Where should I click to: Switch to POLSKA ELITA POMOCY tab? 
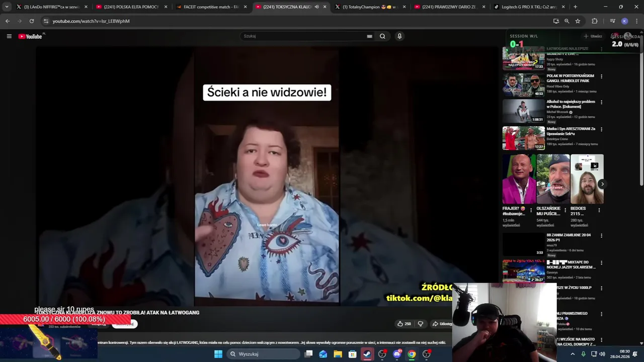pos(131,7)
